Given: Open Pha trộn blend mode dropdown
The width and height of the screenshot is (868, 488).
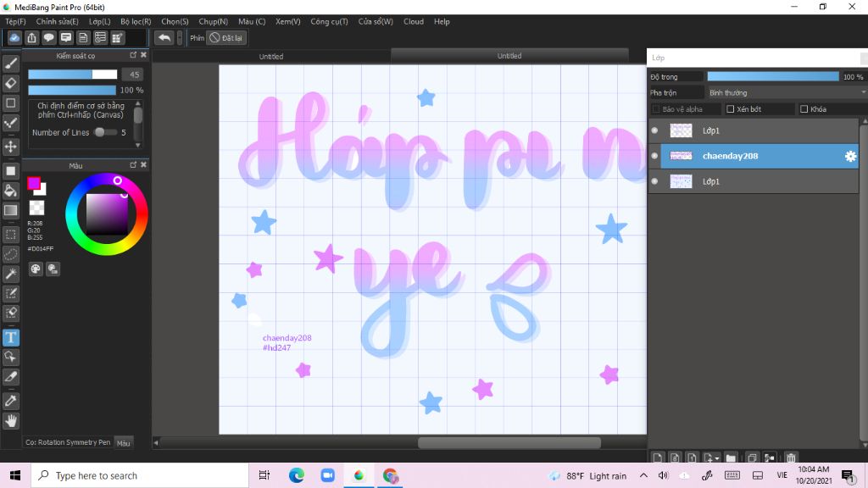Looking at the screenshot, I should (x=786, y=93).
